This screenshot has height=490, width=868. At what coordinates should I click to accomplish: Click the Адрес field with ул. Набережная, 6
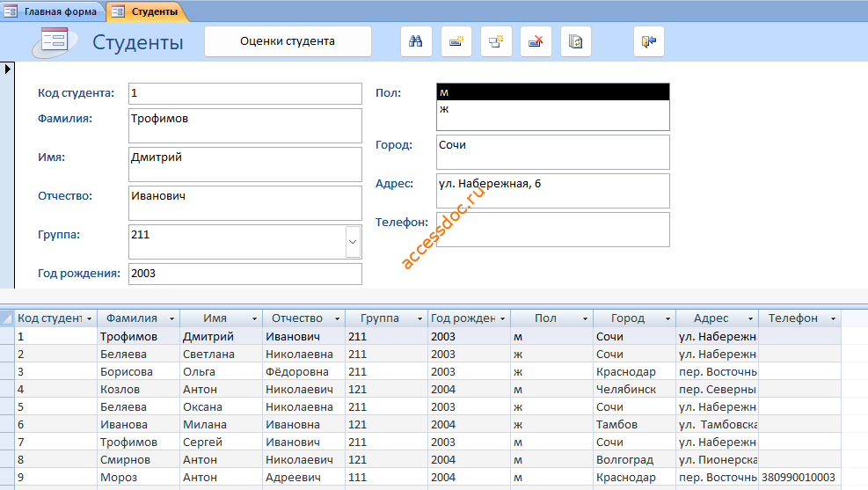[552, 191]
